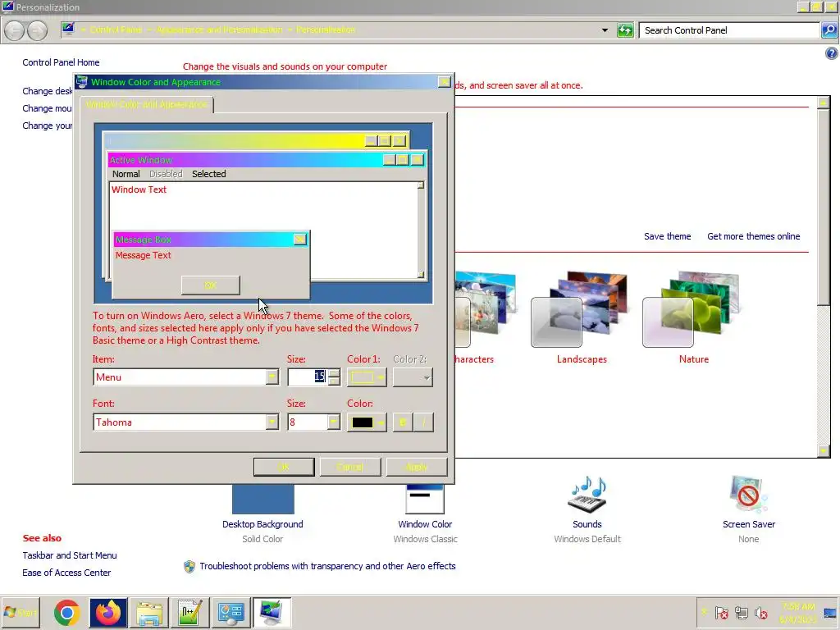Open the Action Center flag tray icon

point(722,612)
